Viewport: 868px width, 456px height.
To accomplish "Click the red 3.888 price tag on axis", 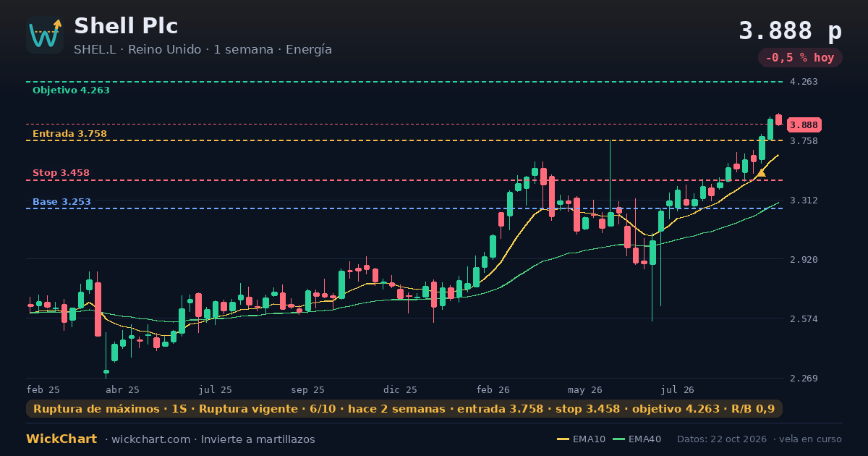I will point(804,124).
